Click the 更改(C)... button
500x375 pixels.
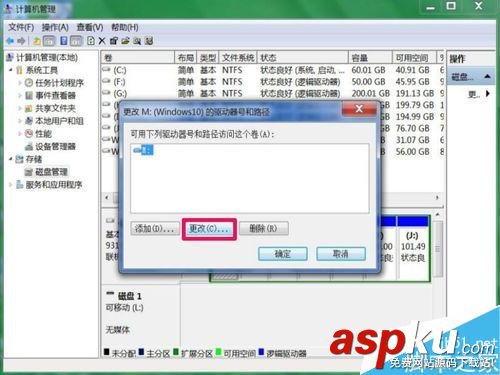coord(209,229)
